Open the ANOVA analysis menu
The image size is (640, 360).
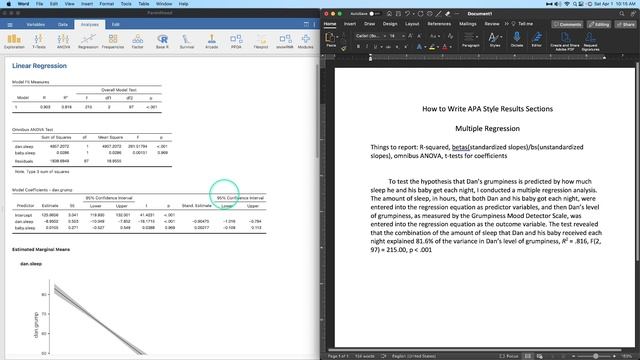click(x=63, y=41)
